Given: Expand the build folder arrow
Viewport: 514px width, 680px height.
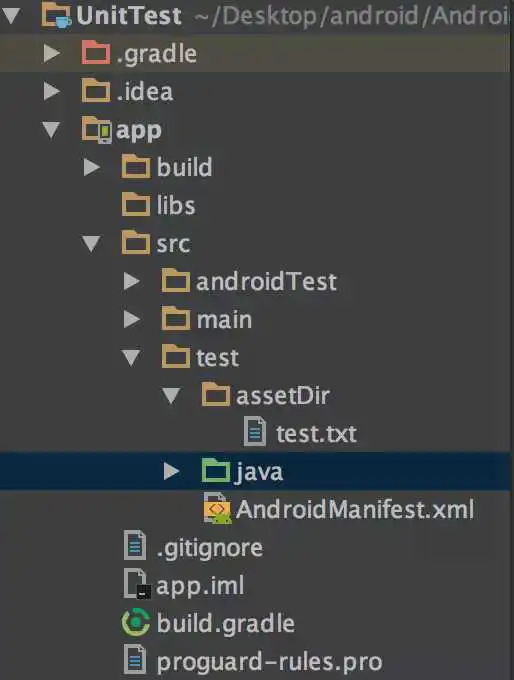Looking at the screenshot, I should pos(92,167).
